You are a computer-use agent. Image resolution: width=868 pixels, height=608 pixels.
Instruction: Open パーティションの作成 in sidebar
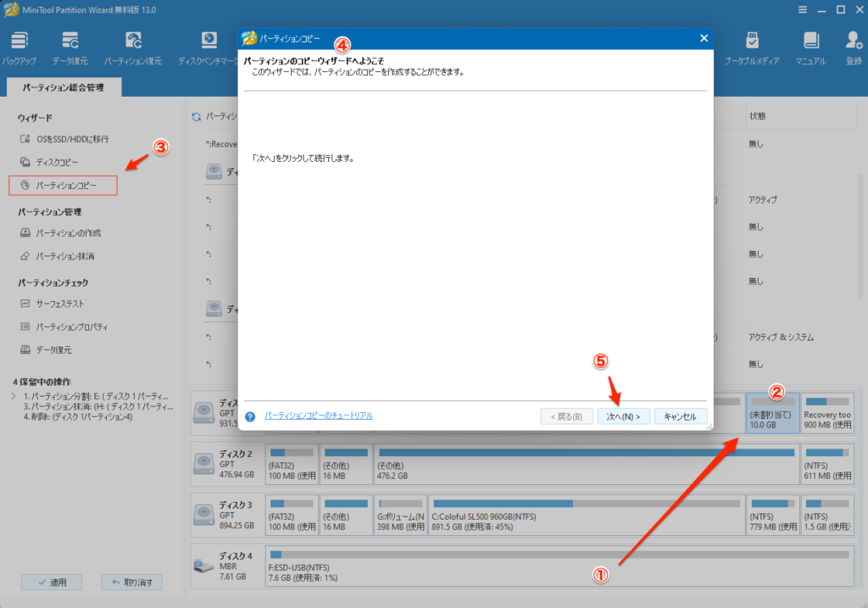[x=66, y=232]
